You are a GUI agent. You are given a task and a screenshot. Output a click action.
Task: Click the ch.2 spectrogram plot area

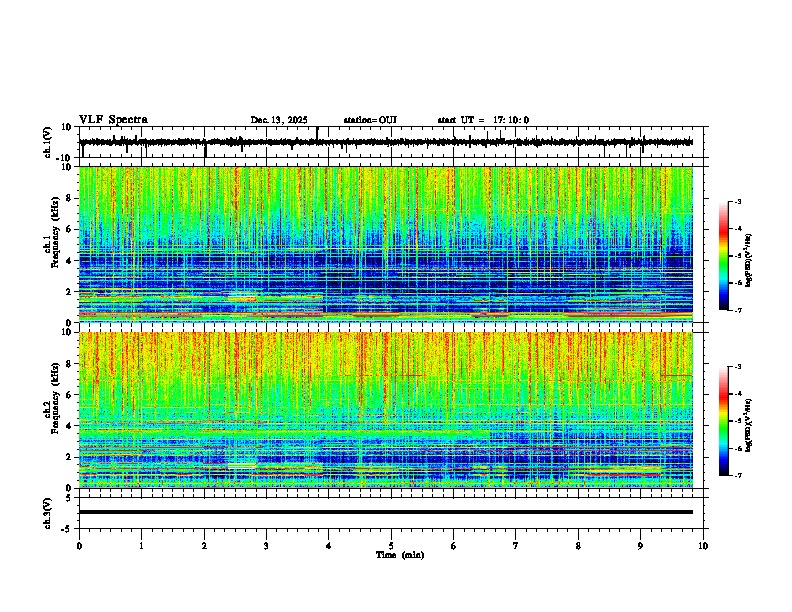coord(386,410)
